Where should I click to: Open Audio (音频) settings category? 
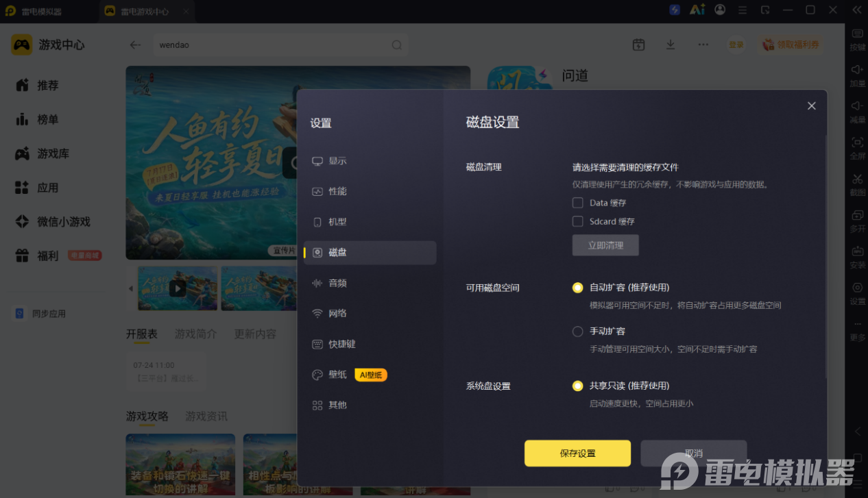point(370,283)
